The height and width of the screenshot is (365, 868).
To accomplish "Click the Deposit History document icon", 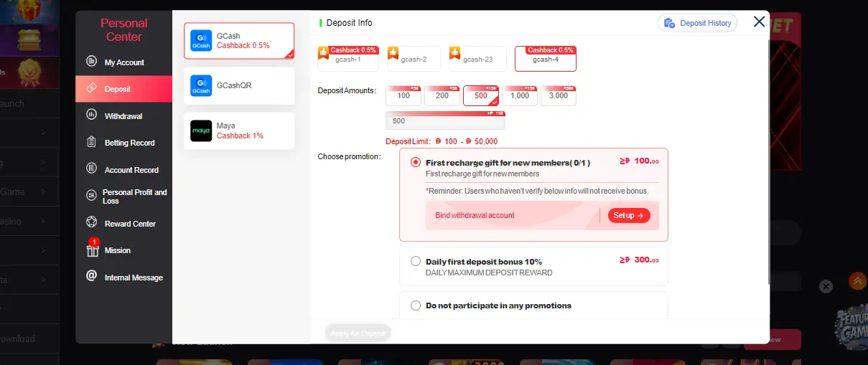I will click(x=669, y=23).
